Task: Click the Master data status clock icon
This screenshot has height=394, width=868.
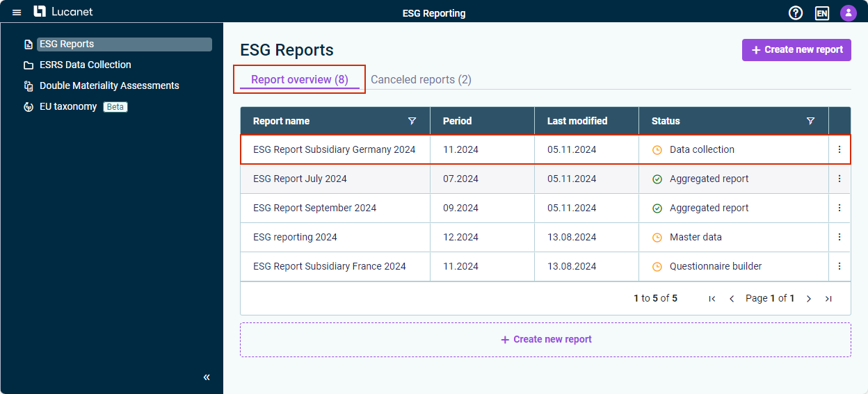Action: (657, 238)
